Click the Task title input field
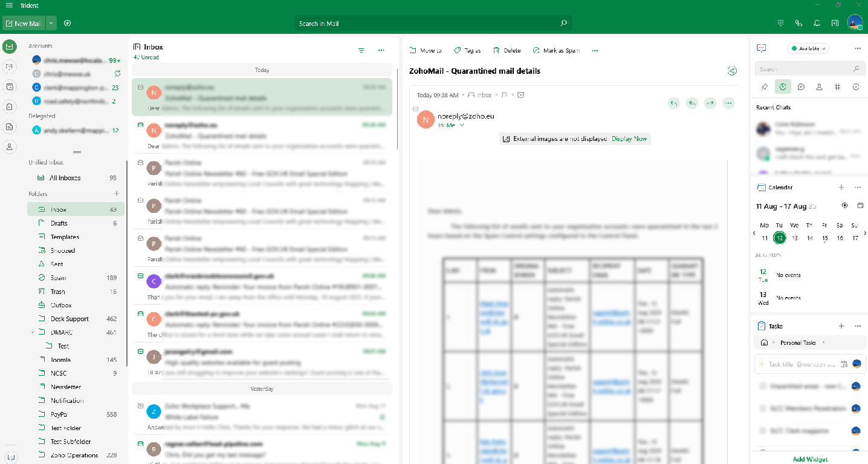This screenshot has width=868, height=464. (x=802, y=364)
